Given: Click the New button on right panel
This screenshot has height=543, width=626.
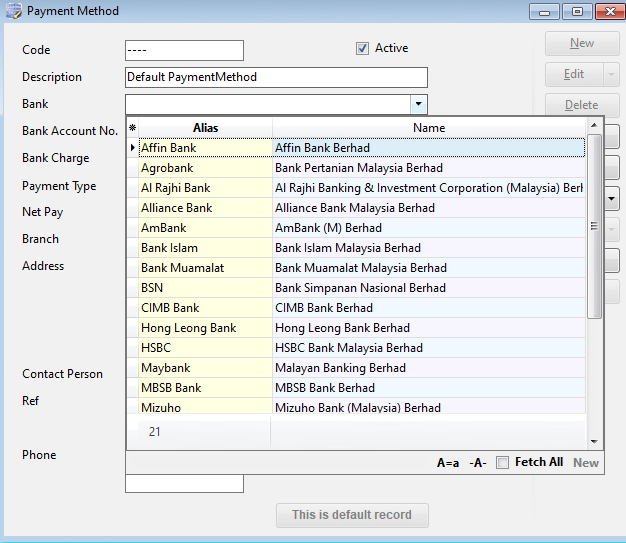Looking at the screenshot, I should click(x=581, y=43).
